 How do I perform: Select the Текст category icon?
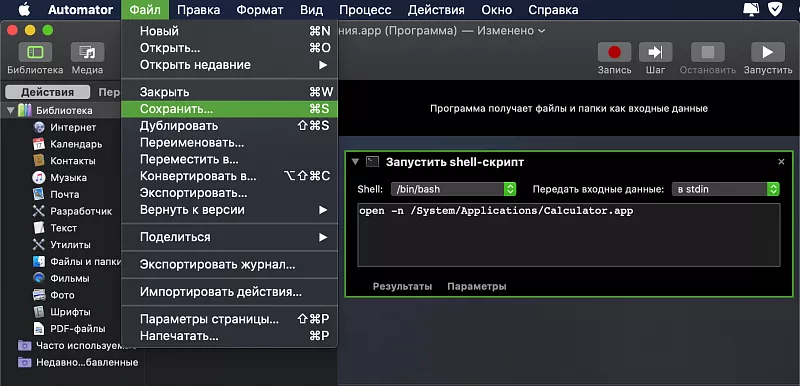39,228
